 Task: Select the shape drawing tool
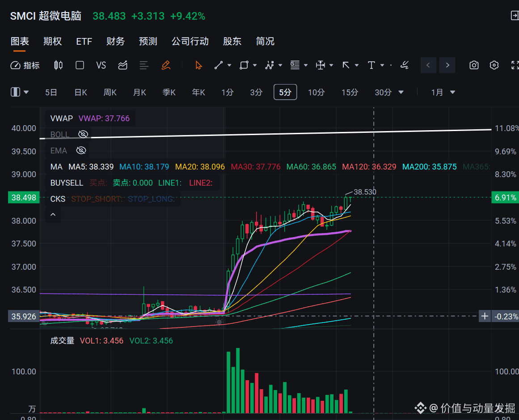pos(244,65)
